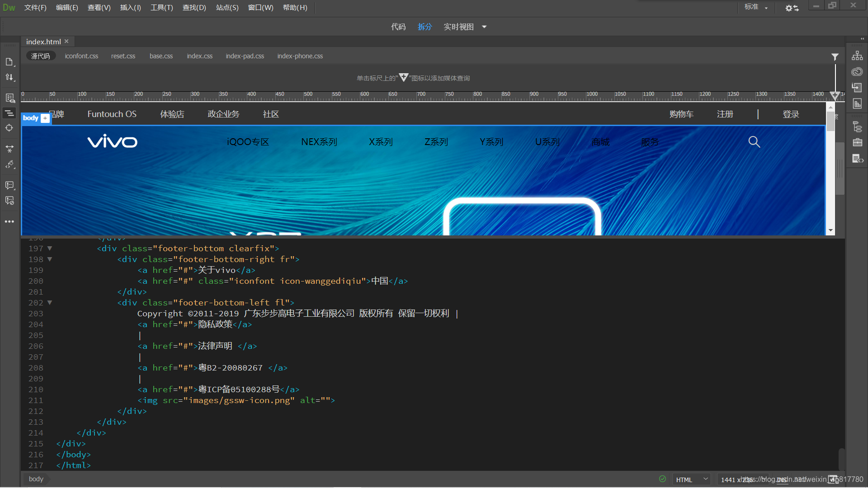Close the index.html document tab

point(66,41)
